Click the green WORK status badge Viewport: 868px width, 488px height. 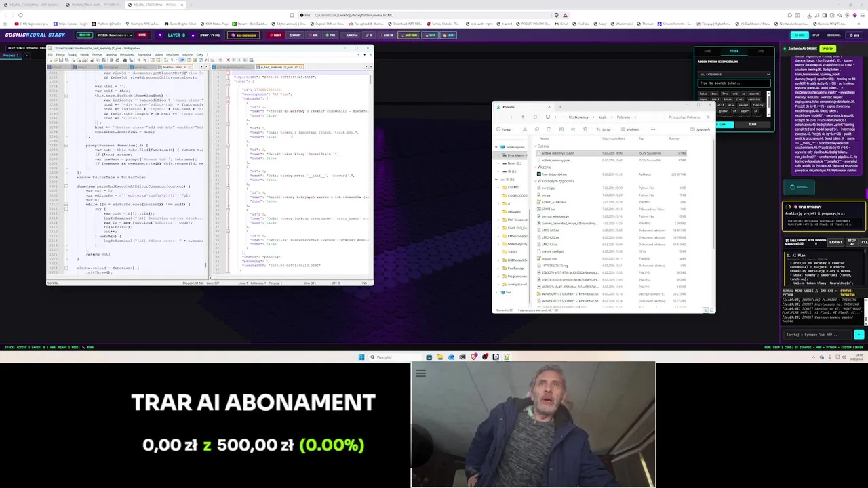click(x=827, y=49)
